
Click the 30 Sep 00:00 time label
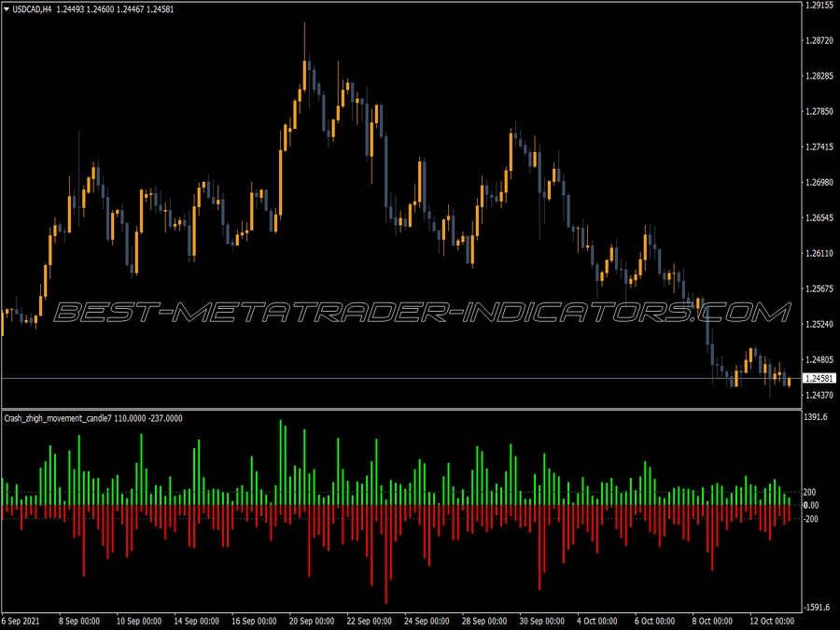point(541,621)
